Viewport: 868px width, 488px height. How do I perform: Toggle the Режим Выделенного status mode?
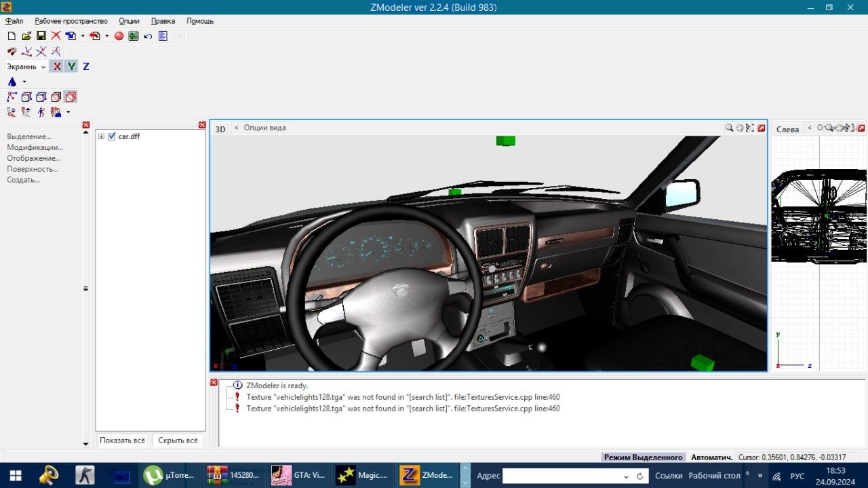pyautogui.click(x=643, y=457)
